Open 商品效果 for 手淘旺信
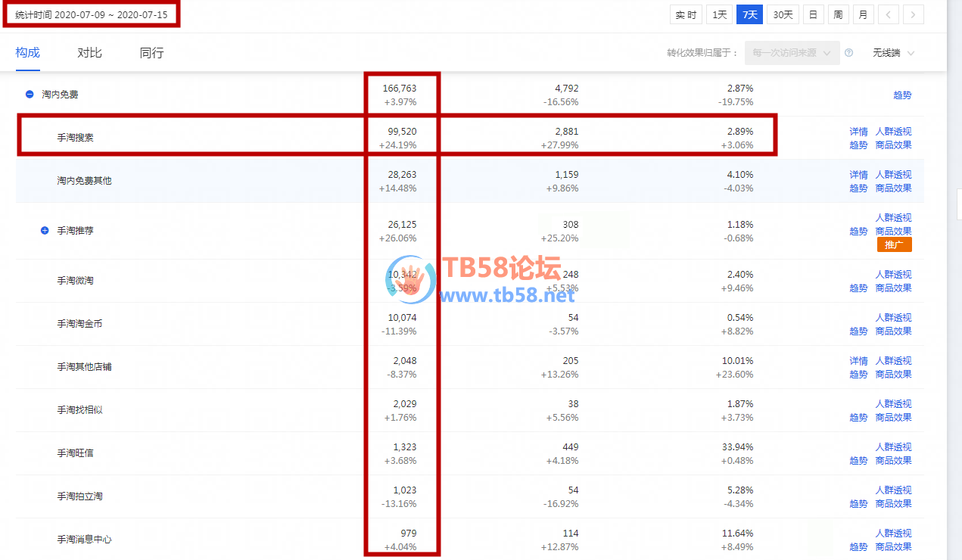962x560 pixels. (x=893, y=460)
